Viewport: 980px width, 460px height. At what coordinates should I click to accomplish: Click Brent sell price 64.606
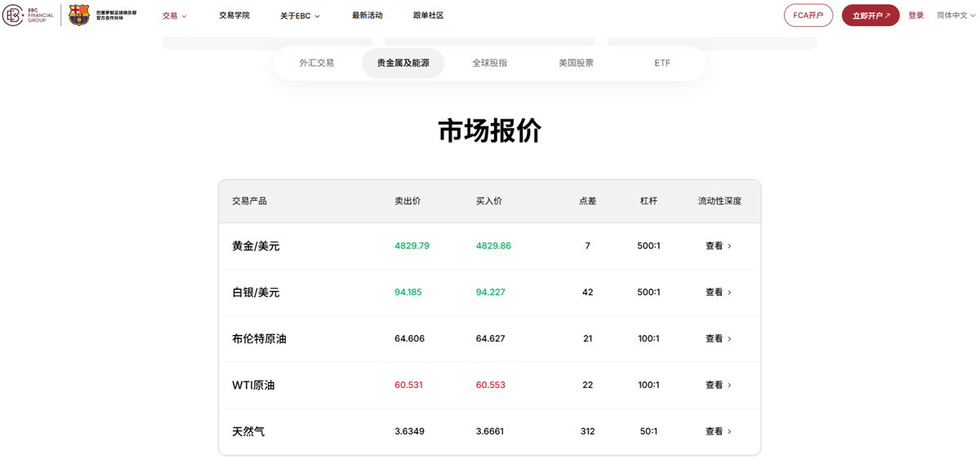409,338
